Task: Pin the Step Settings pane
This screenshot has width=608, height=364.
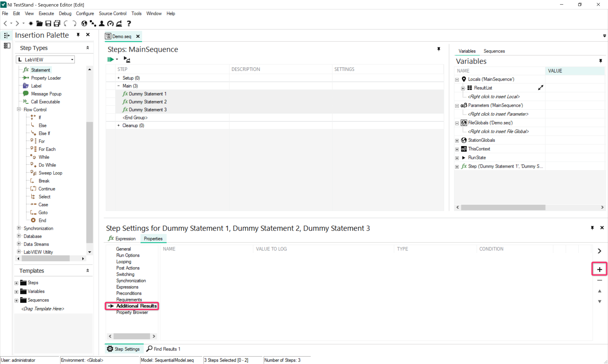Action: 592,228
